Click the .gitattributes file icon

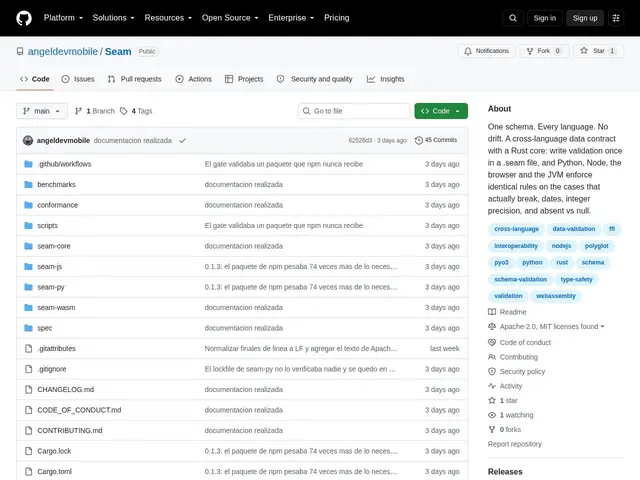click(x=28, y=349)
